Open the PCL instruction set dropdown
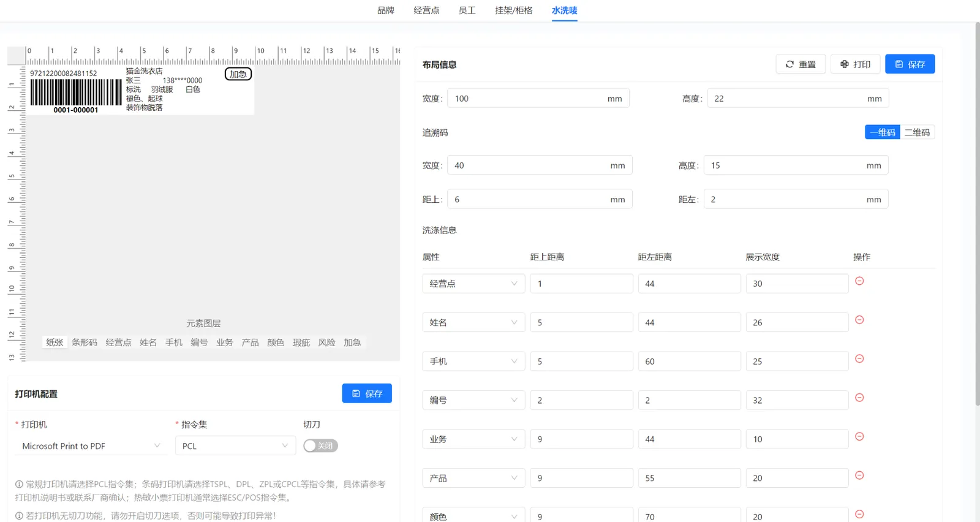This screenshot has width=980, height=522. pos(235,446)
